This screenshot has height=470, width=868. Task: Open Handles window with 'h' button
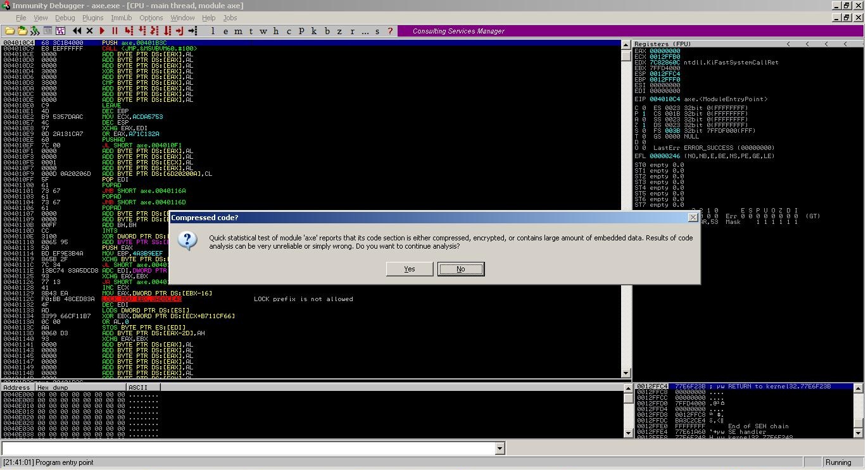[x=275, y=30]
